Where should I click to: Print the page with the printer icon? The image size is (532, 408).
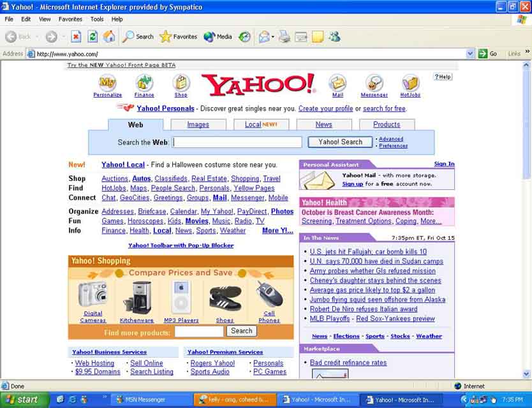[x=284, y=36]
